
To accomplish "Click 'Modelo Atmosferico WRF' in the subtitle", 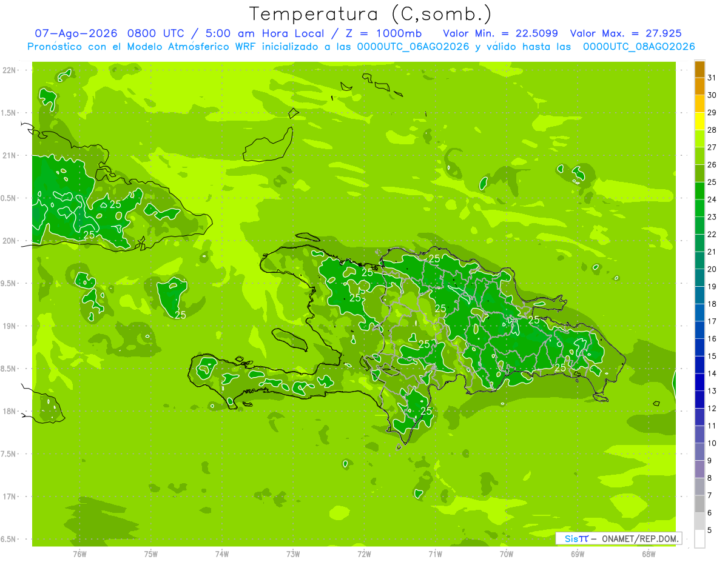I will point(189,47).
